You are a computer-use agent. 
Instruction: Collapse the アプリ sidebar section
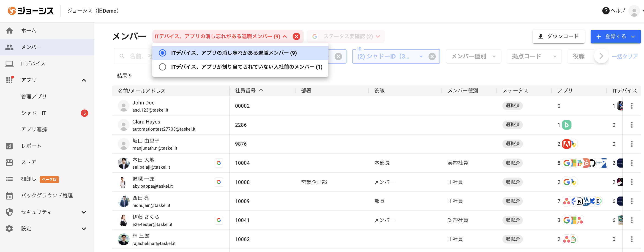[x=84, y=80]
